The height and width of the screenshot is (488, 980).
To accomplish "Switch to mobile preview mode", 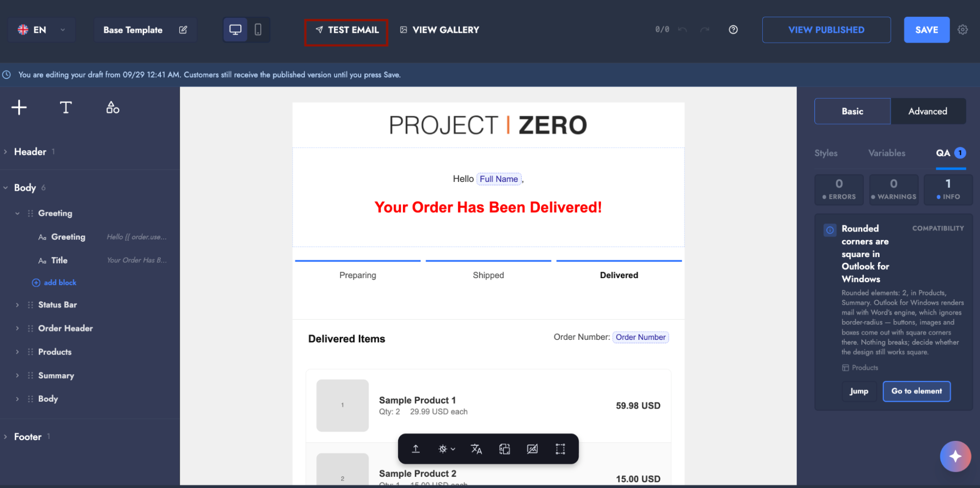I will pos(258,30).
